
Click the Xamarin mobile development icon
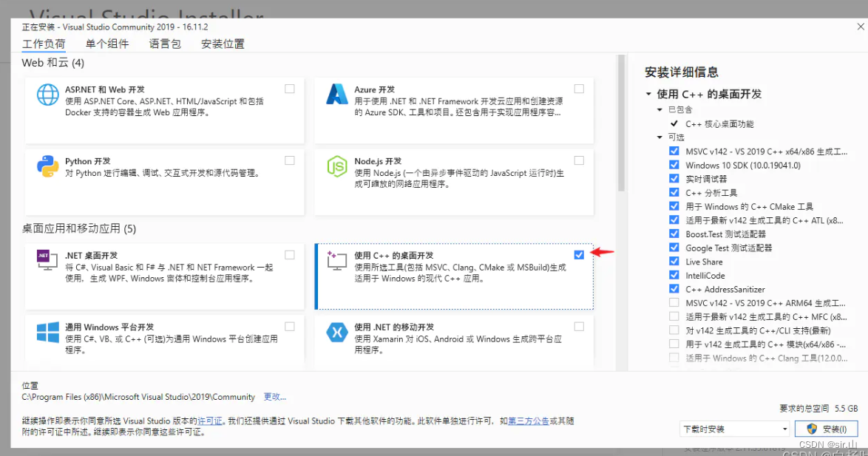coord(337,333)
